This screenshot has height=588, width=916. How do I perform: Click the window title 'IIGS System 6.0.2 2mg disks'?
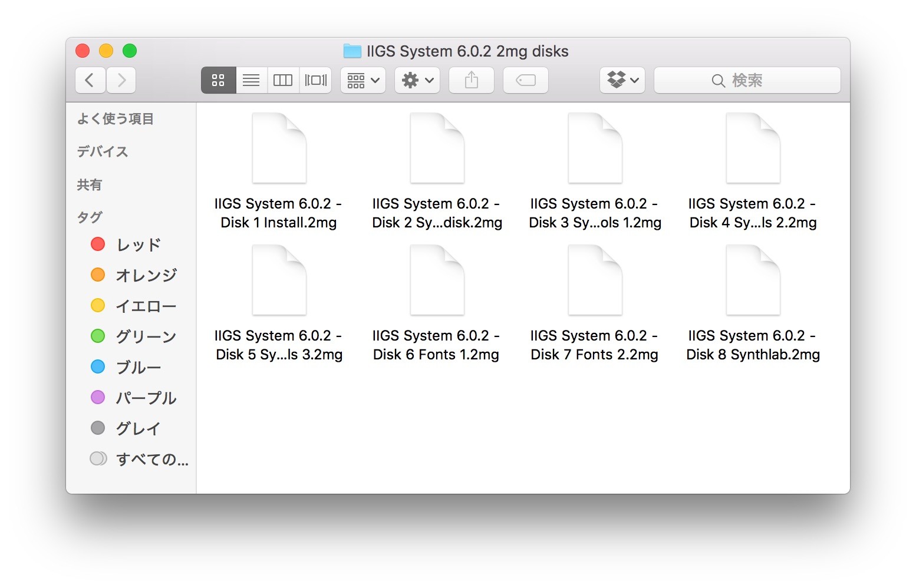pyautogui.click(x=467, y=51)
